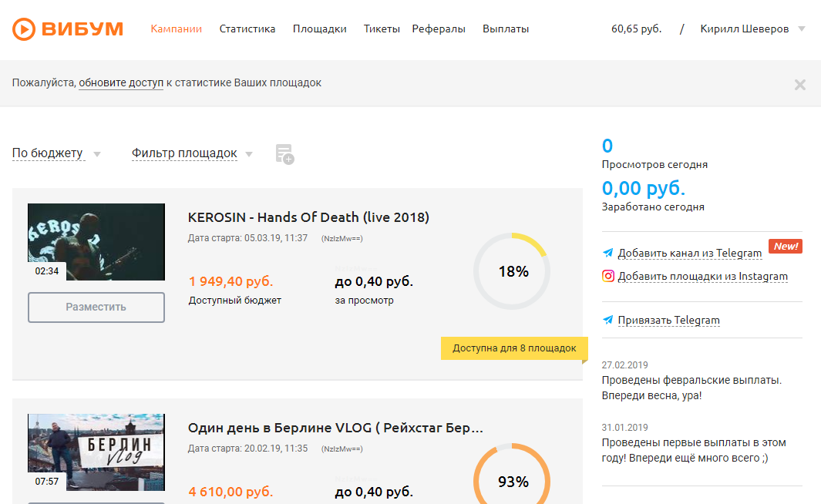Follow the обновите доступ link
The image size is (821, 504).
click(x=121, y=82)
